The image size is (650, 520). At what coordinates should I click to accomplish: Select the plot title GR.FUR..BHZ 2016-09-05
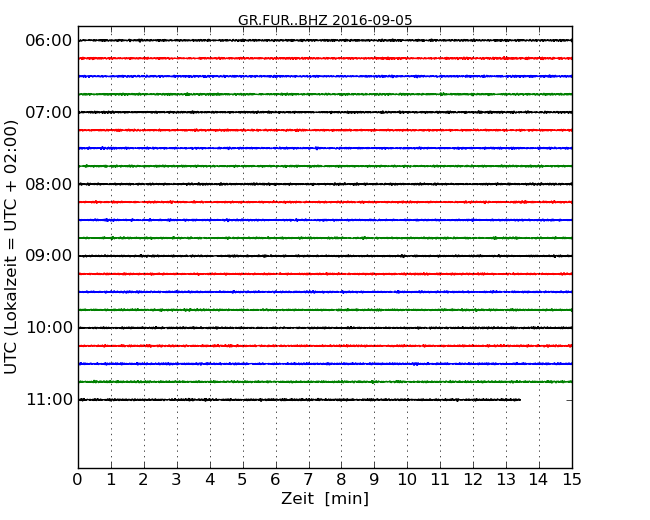coord(325,20)
